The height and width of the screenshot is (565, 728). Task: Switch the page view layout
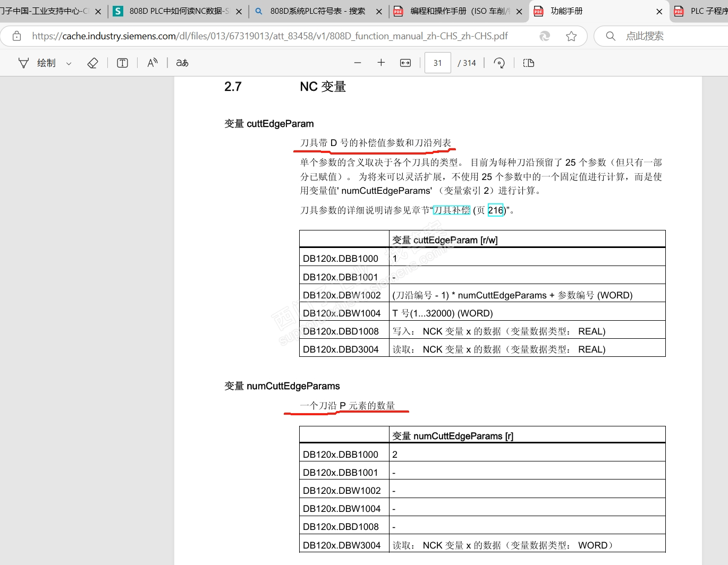(x=529, y=63)
